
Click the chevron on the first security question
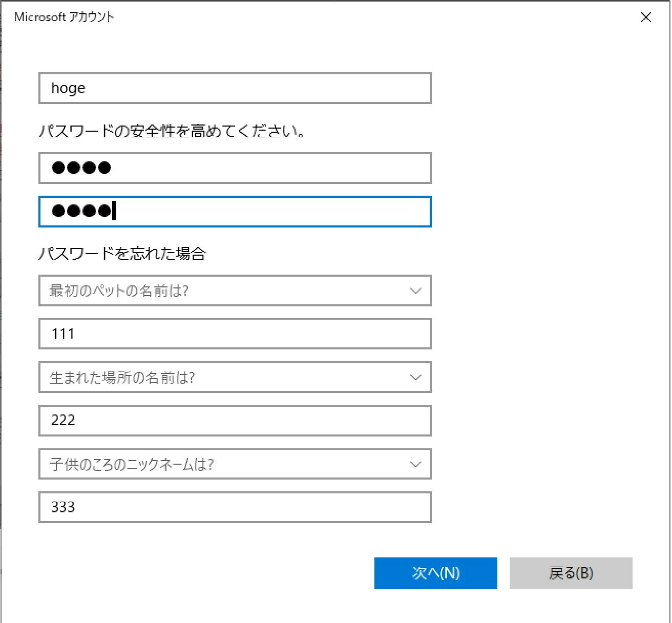416,290
